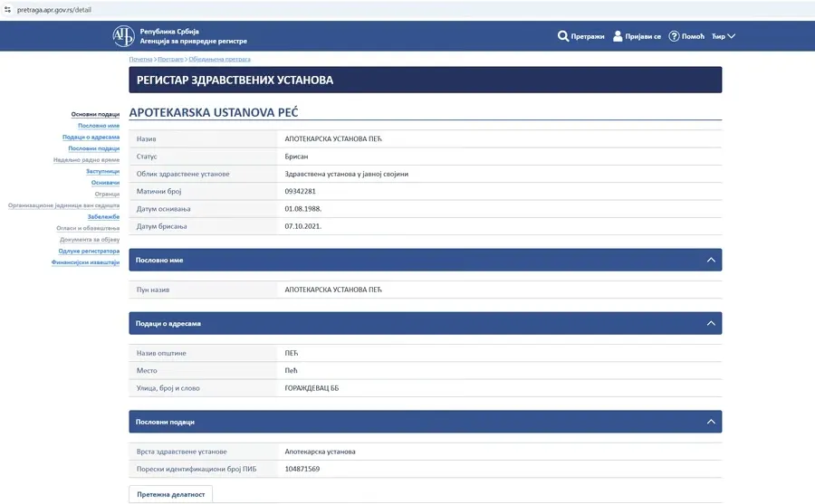Click the magnifier search icon
This screenshot has width=815, height=504.
[x=563, y=36]
